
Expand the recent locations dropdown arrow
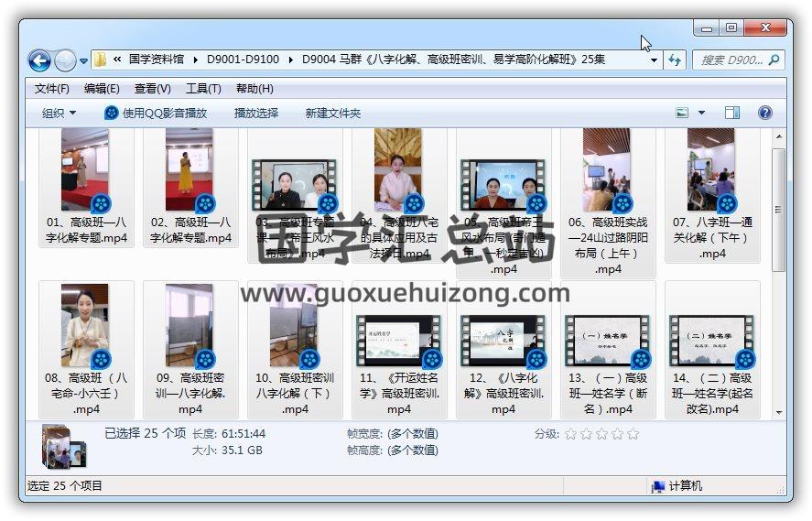click(x=84, y=61)
